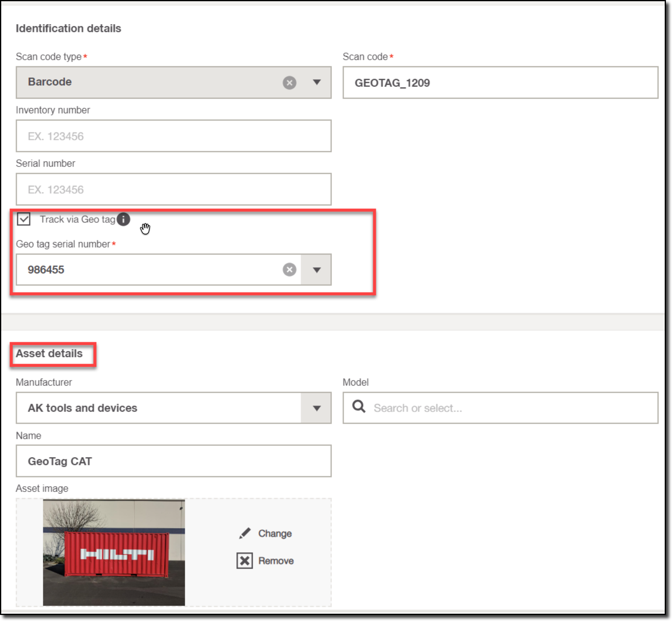Image resolution: width=672 pixels, height=621 pixels.
Task: Click the Scan code input field
Action: click(x=500, y=83)
